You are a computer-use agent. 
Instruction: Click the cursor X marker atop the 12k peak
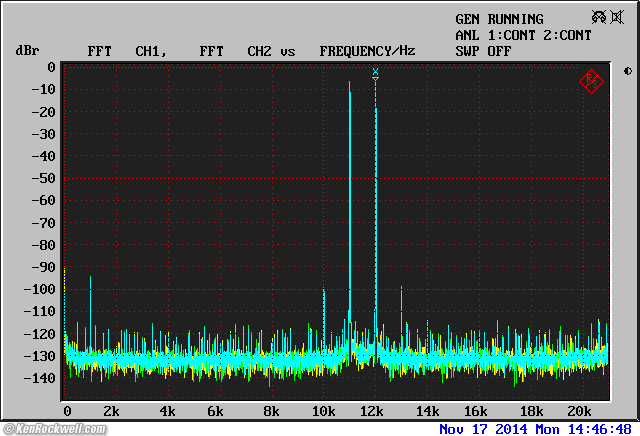[x=375, y=72]
